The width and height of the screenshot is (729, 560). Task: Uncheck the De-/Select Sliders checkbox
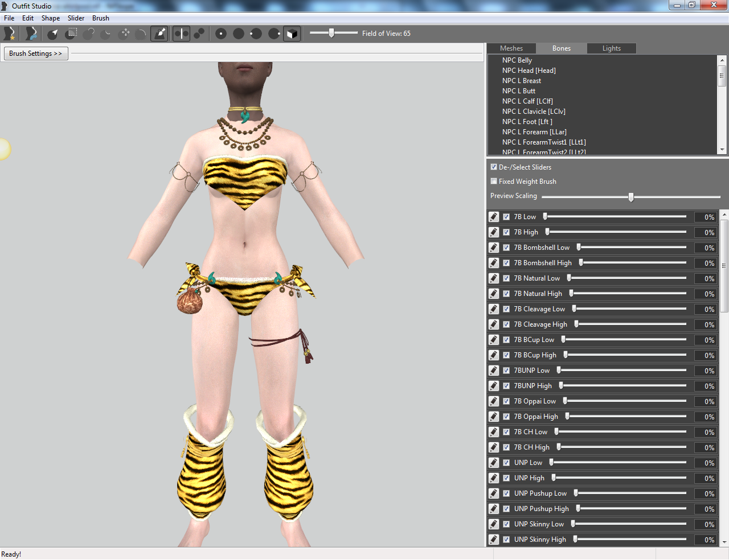[x=494, y=167]
